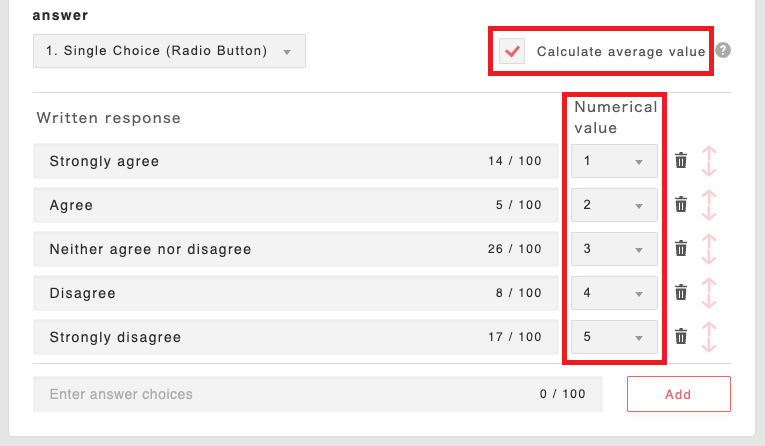765x446 pixels.
Task: Expand numerical value dropdown for 'Strongly disagree'
Action: click(x=614, y=337)
